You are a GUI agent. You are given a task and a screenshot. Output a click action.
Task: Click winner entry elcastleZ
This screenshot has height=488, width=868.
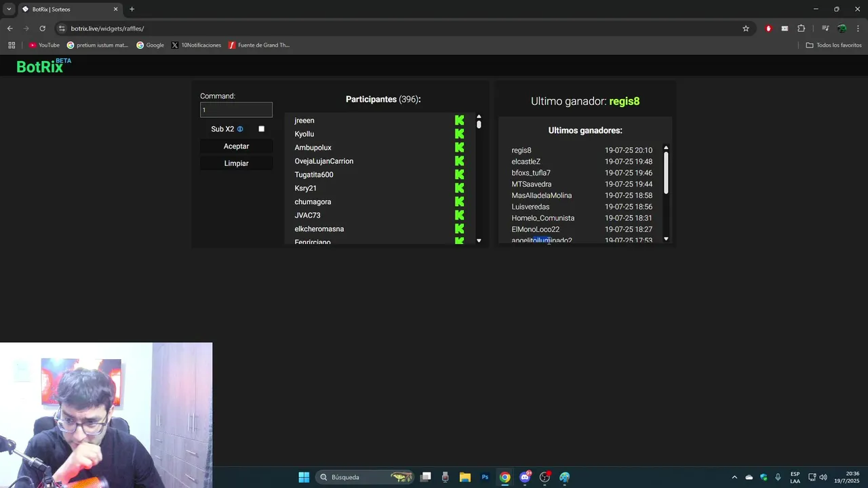pyautogui.click(x=526, y=162)
